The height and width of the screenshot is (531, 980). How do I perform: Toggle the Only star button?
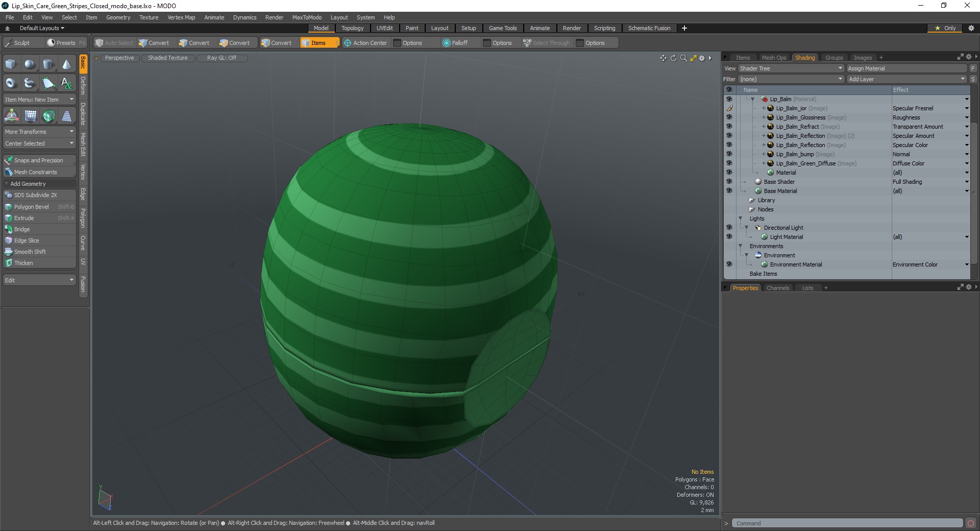pos(945,28)
